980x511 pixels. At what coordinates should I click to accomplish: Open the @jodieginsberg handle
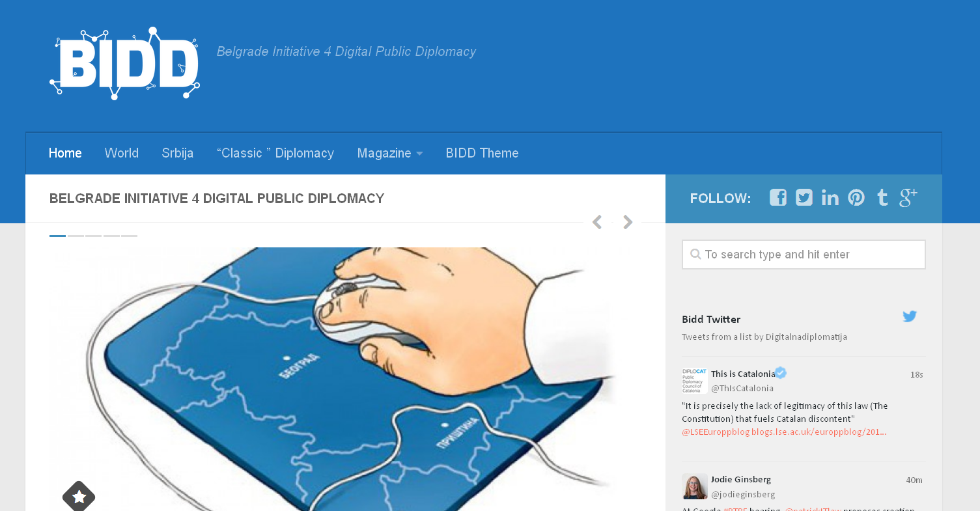743,495
